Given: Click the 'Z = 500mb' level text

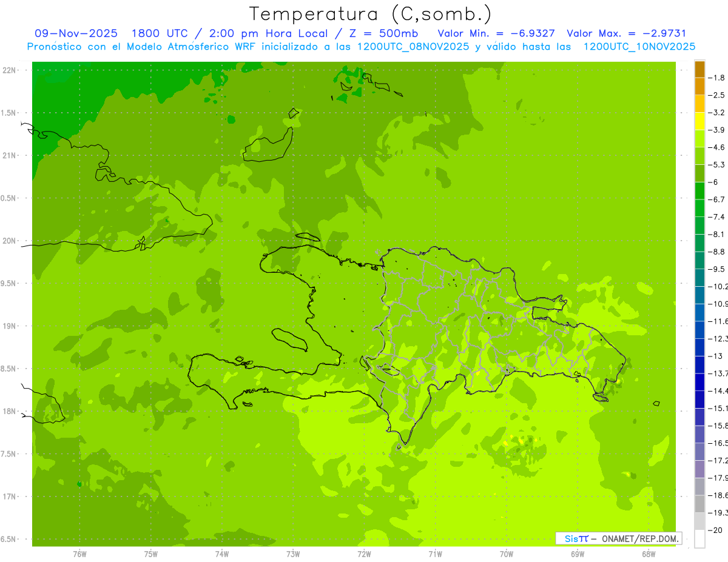Looking at the screenshot, I should tap(383, 34).
